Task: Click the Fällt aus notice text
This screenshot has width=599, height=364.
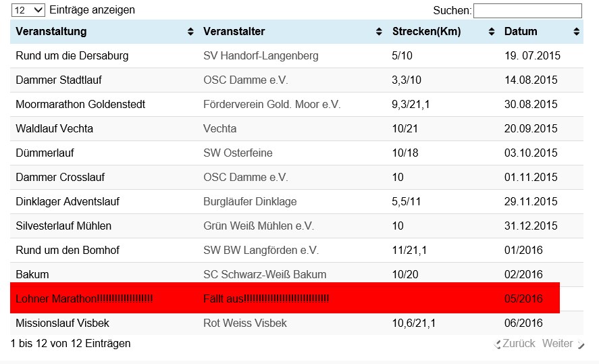Action: pyautogui.click(x=266, y=298)
